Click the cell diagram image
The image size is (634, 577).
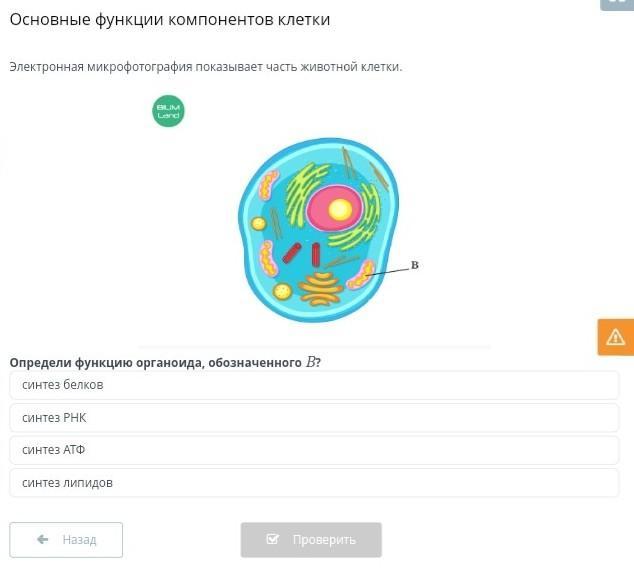pyautogui.click(x=319, y=230)
